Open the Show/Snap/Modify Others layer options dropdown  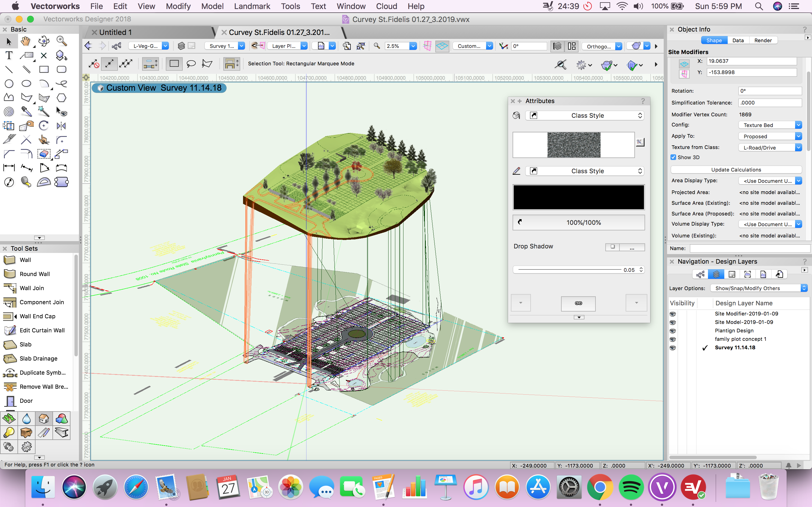[758, 288]
